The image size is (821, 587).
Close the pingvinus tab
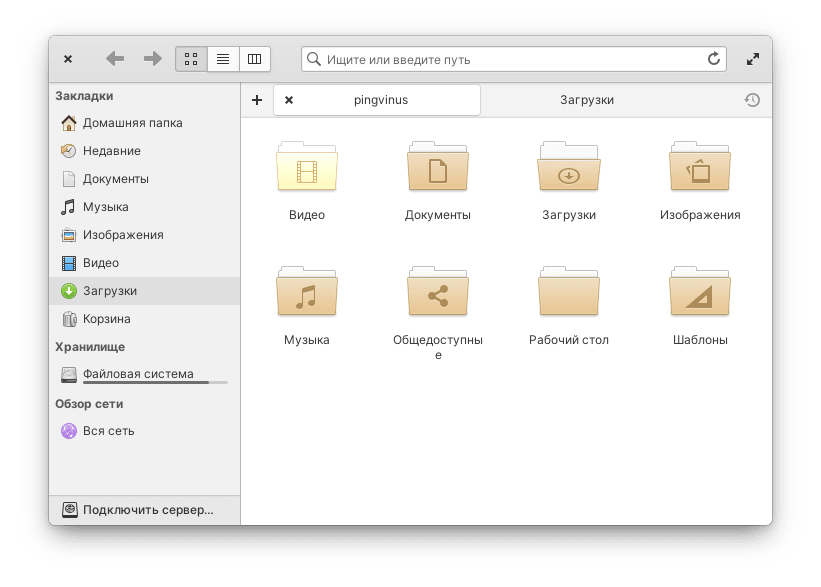(x=289, y=100)
